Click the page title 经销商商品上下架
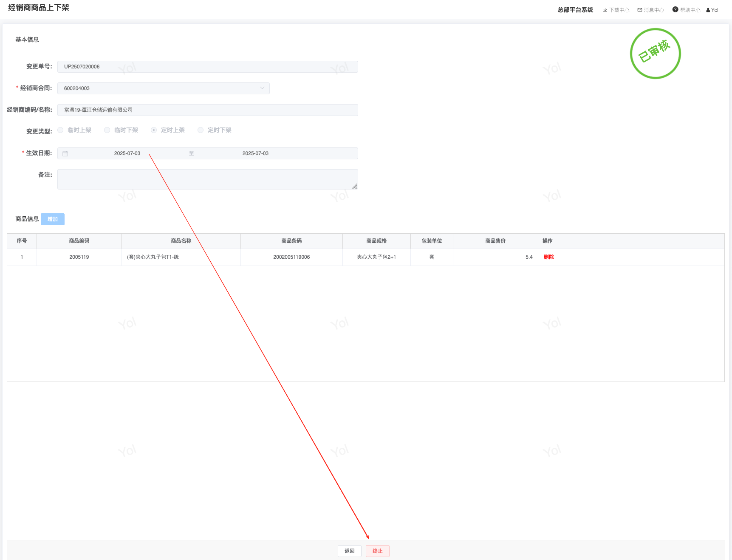This screenshot has height=560, width=732. click(39, 8)
